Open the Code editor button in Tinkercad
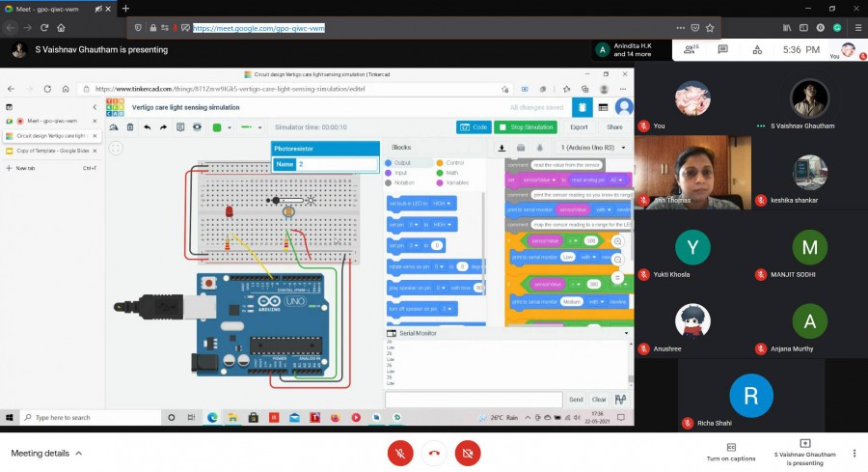Viewport: 868px width, 472px height. coord(474,126)
